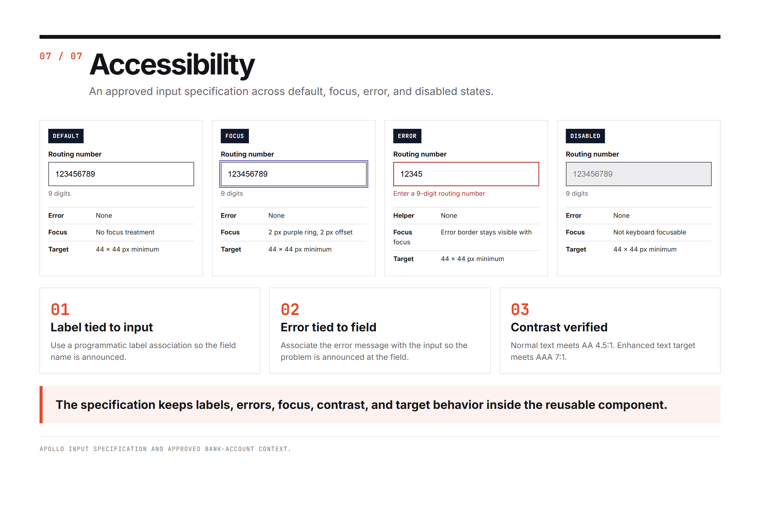Open the Label tied to input card
The width and height of the screenshot is (760, 532).
point(150,331)
